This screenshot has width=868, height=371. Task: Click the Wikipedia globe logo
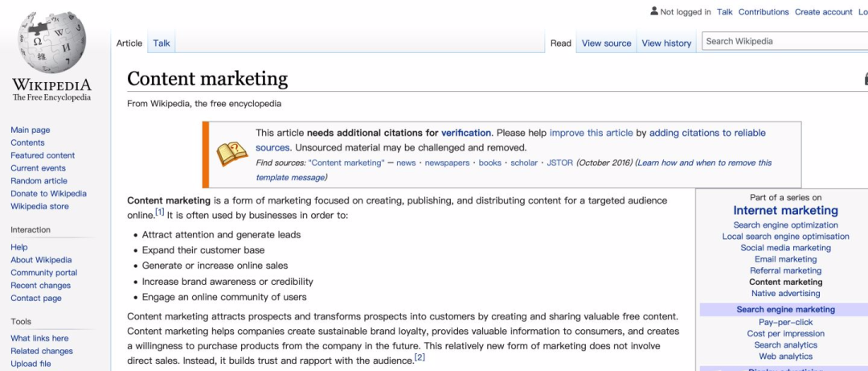[52, 40]
